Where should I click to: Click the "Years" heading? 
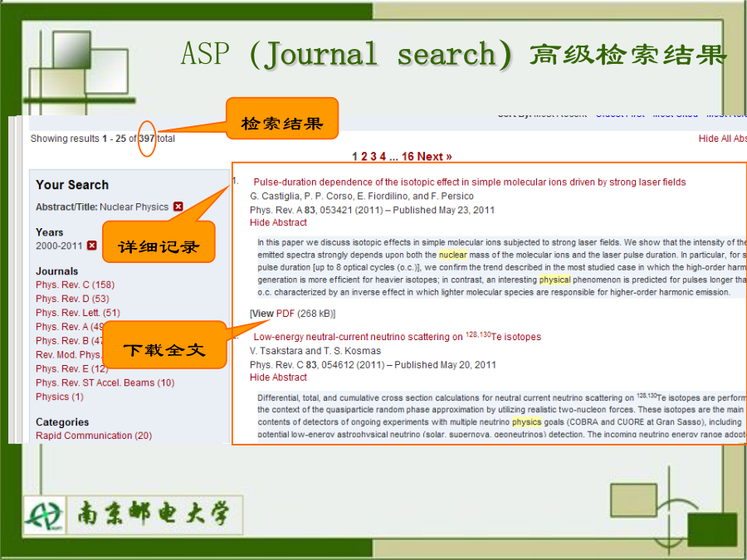[50, 232]
